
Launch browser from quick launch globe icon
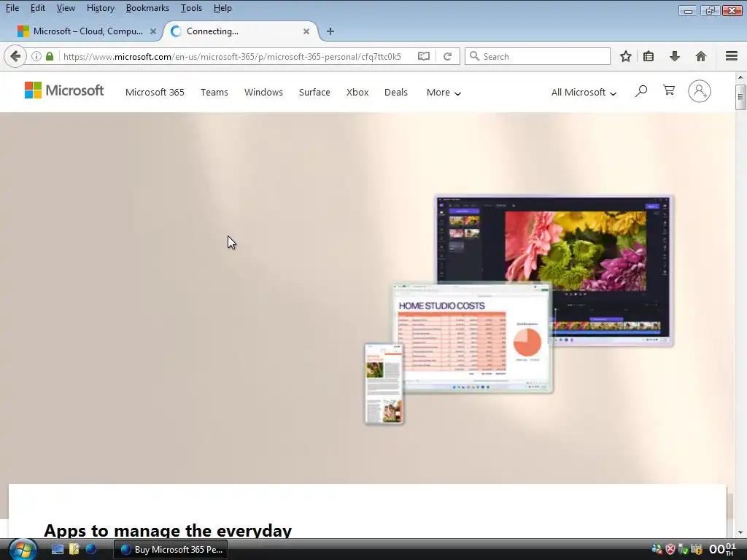91,550
